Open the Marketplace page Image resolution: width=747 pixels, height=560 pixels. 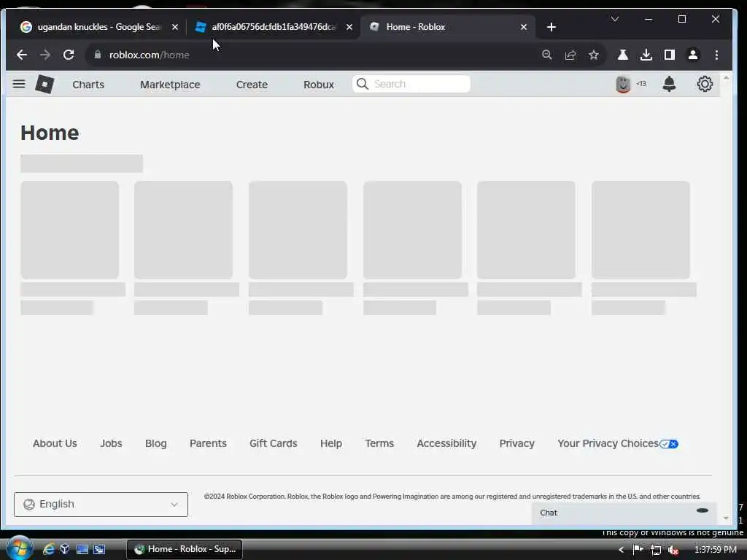pyautogui.click(x=170, y=85)
